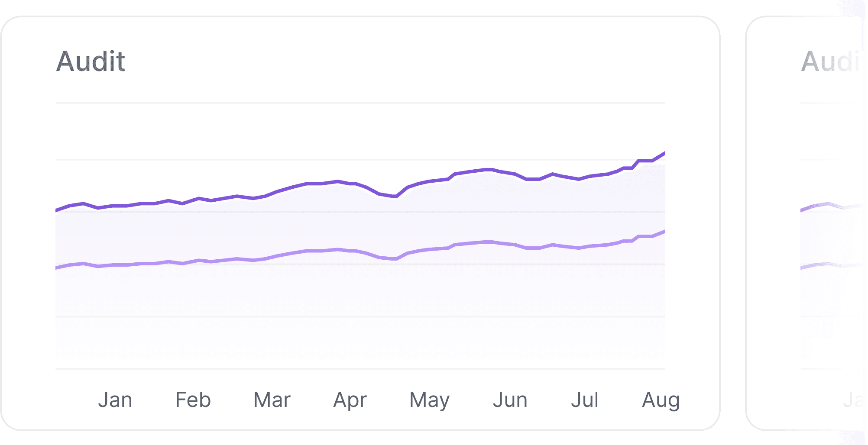The image size is (868, 445).
Task: Click the light purple lower trend line
Action: [x=321, y=251]
